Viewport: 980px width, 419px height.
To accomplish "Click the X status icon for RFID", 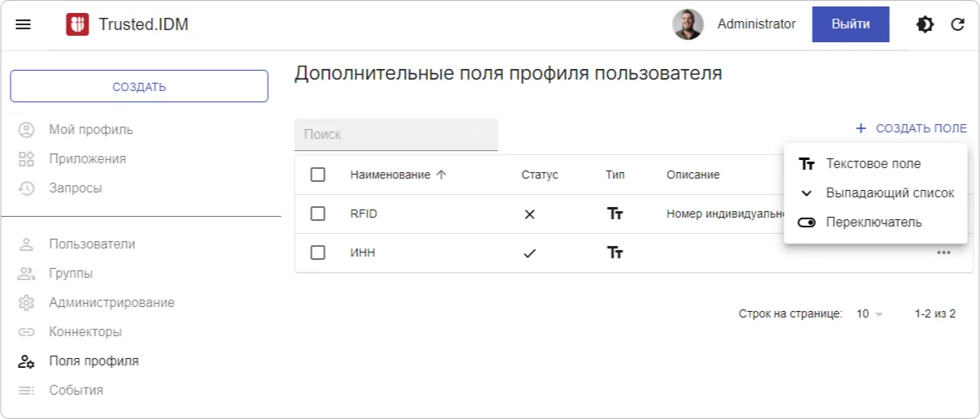I will pos(529,214).
